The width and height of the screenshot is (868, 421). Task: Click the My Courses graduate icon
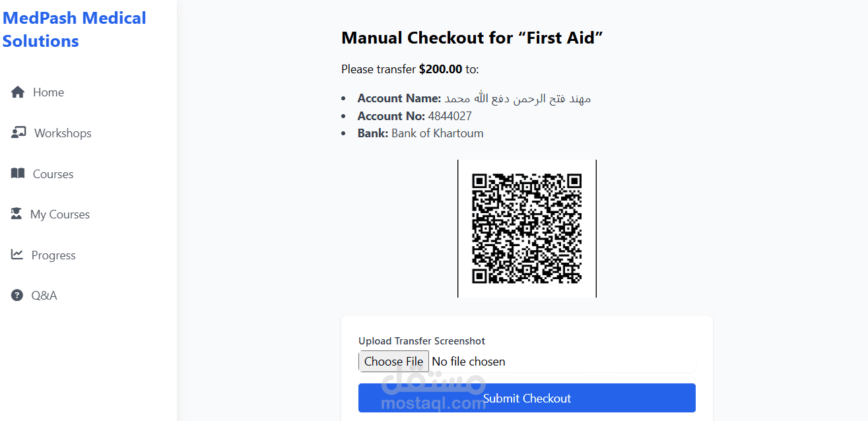click(17, 214)
